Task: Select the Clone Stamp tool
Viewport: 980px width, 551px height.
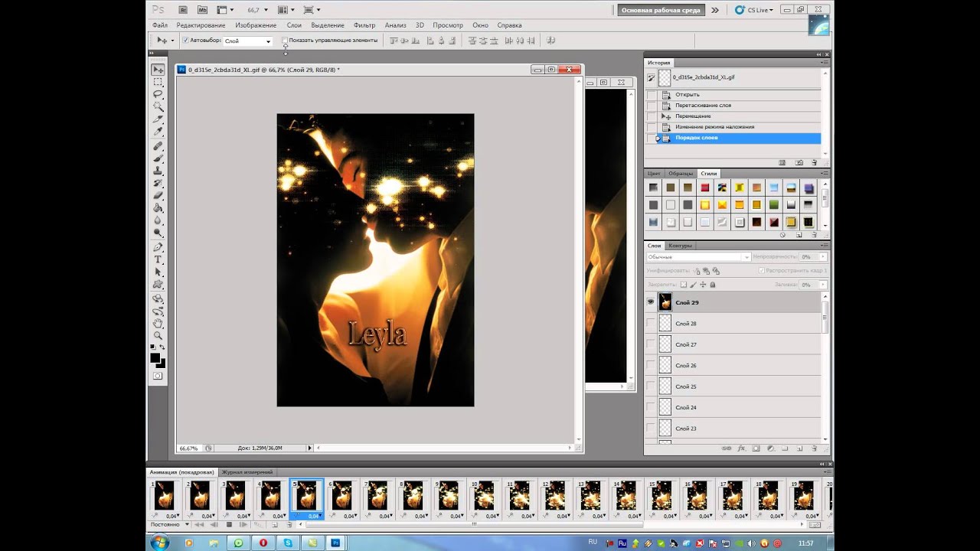Action: click(x=158, y=170)
